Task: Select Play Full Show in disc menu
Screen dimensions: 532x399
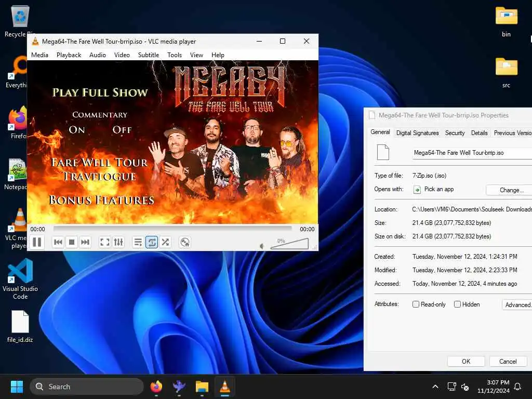Action: pos(100,92)
